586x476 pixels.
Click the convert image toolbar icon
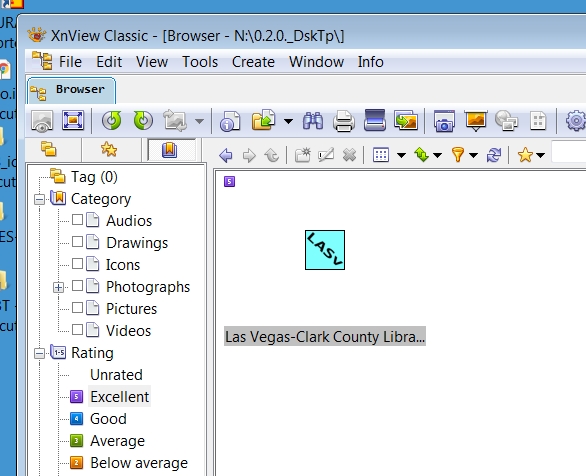[175, 121]
